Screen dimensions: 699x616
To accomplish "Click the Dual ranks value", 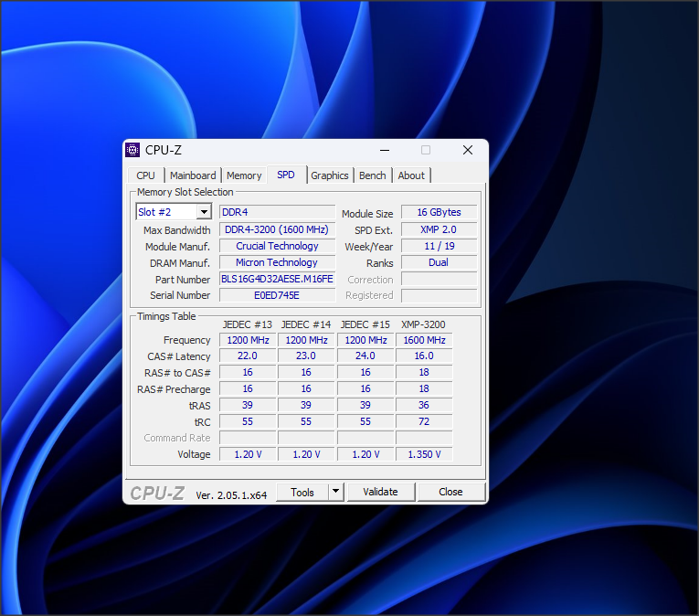I will coord(440,262).
